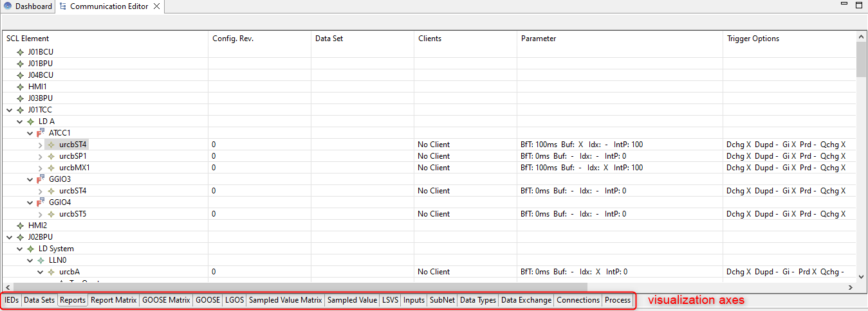Click the horizontal scrollbar thumb
The width and height of the screenshot is (868, 311).
point(299,287)
